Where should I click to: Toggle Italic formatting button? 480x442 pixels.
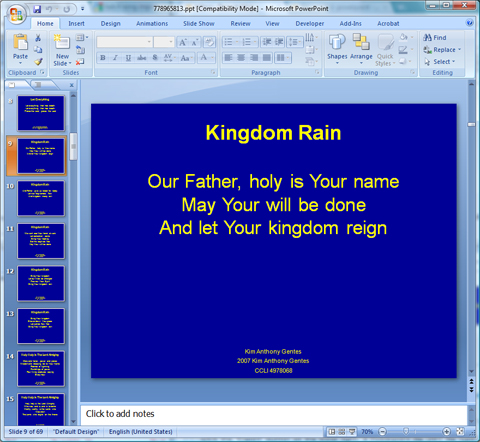pyautogui.click(x=115, y=58)
